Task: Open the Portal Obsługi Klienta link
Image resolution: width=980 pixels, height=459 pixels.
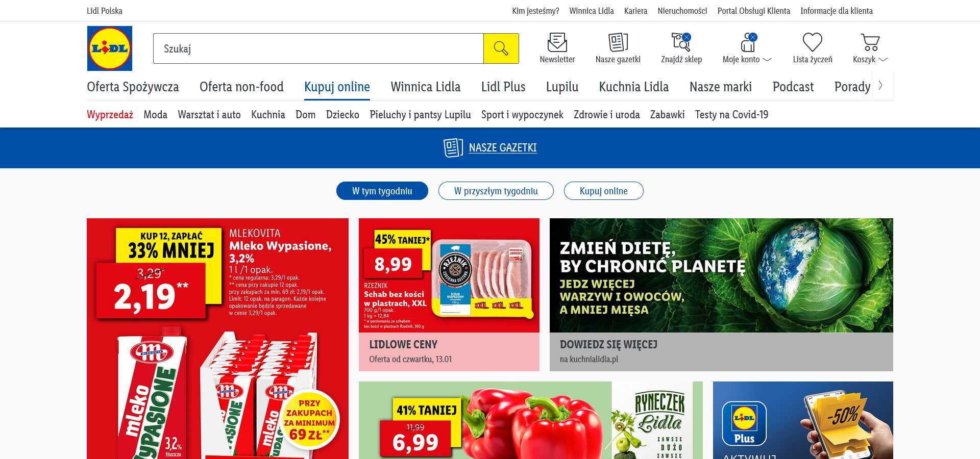Action: (x=753, y=11)
